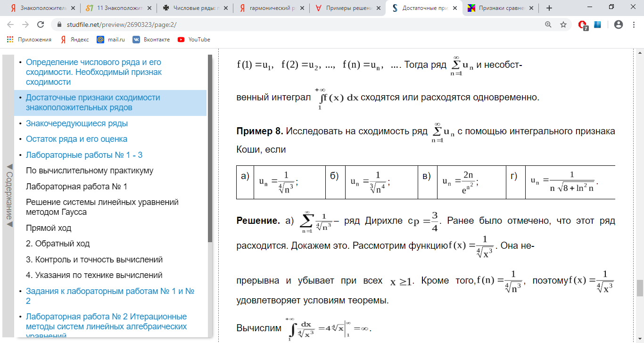The width and height of the screenshot is (644, 343).
Task: Open Достаточные признаки сходимости знакоположительных рядов
Action: click(93, 103)
